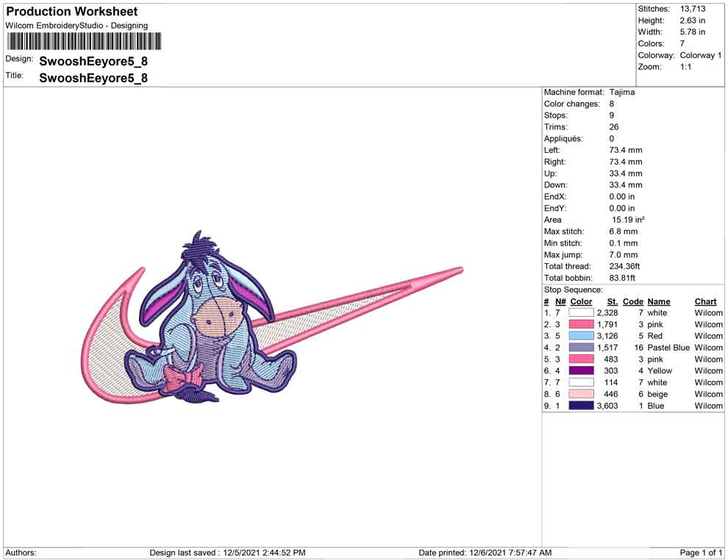This screenshot has height=560, width=728.
Task: Click stitch count '3,603' in stop 9
Action: click(x=607, y=406)
